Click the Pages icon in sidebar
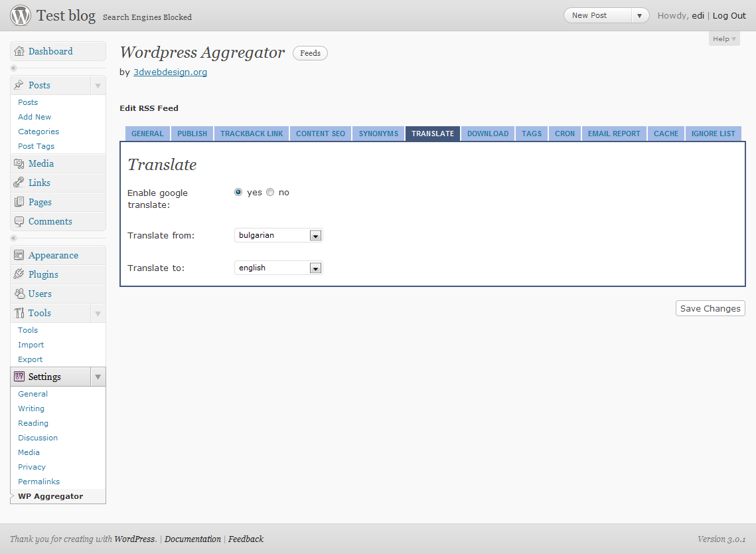Image resolution: width=756 pixels, height=554 pixels. point(19,202)
